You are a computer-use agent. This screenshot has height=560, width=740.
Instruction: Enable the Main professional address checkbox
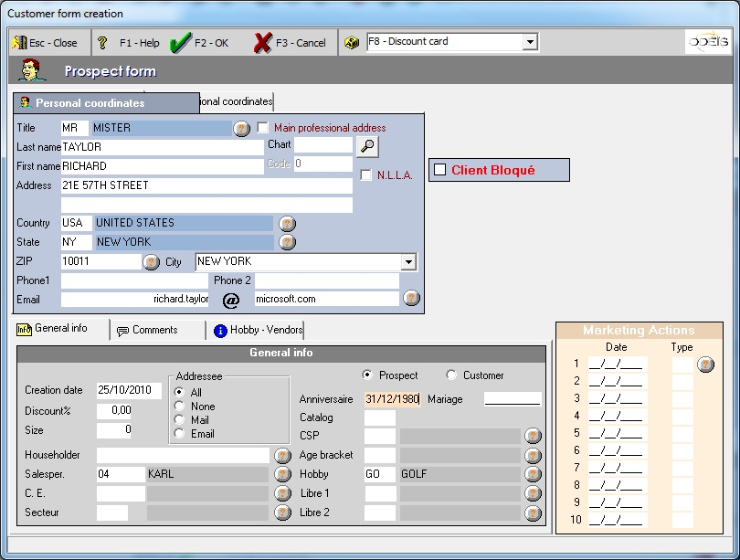(x=263, y=127)
